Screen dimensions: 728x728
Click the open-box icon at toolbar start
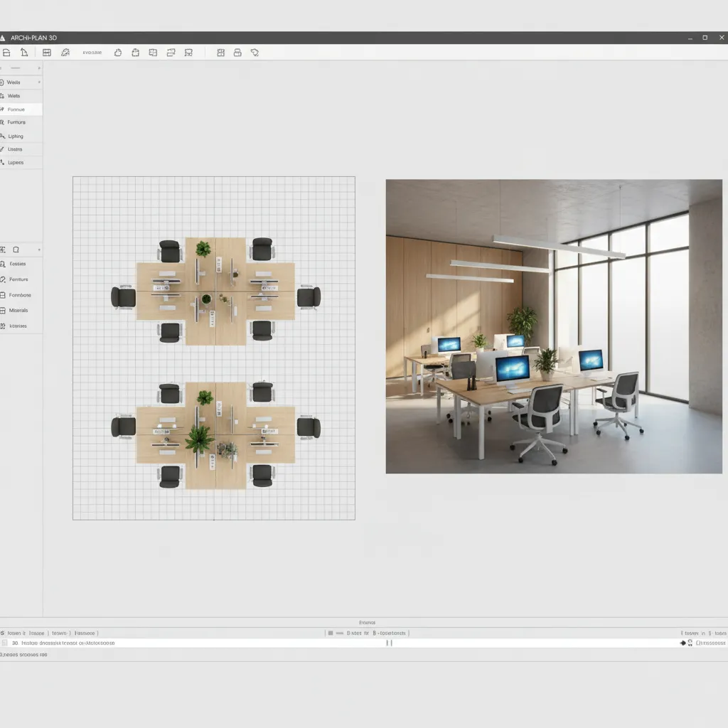tap(6, 53)
